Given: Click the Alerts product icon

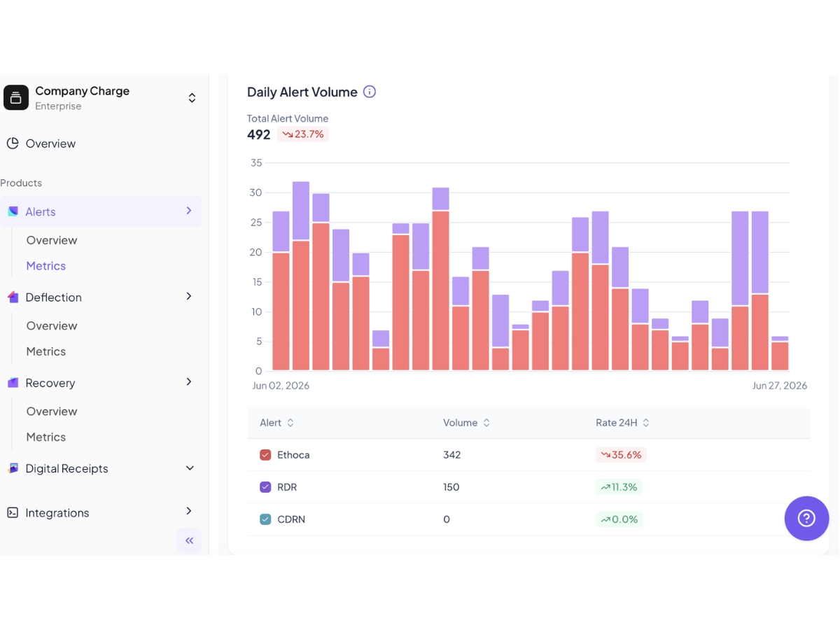Looking at the screenshot, I should [x=13, y=211].
